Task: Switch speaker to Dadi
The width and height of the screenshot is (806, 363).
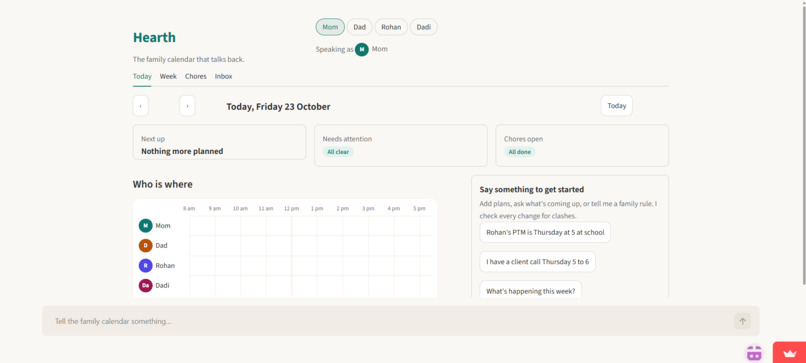Action: [x=424, y=27]
